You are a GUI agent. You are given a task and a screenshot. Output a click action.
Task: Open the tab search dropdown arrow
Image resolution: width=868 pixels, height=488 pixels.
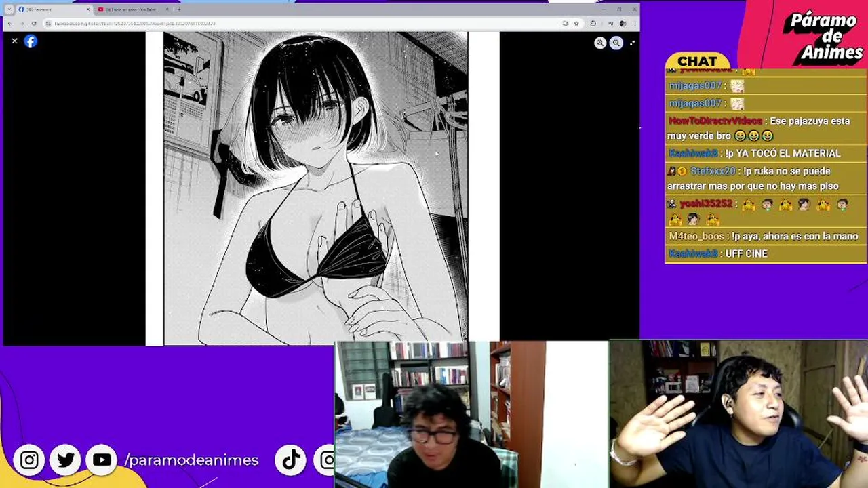click(9, 9)
